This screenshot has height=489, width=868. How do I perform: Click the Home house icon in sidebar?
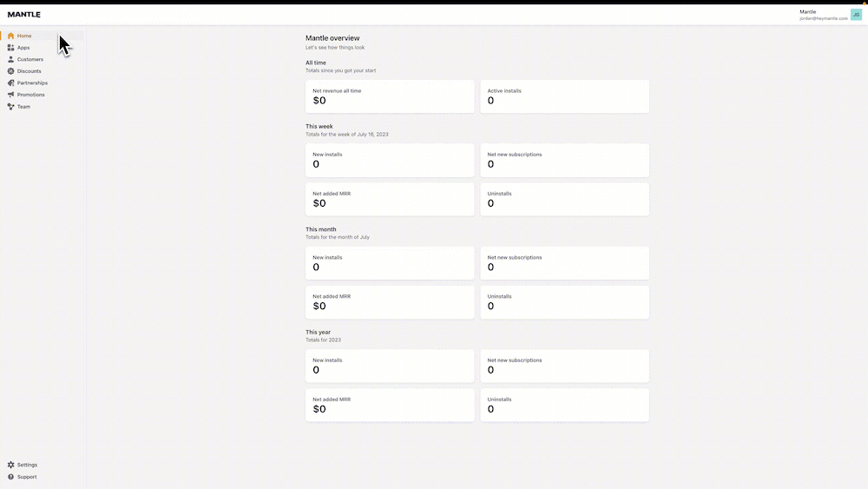10,36
